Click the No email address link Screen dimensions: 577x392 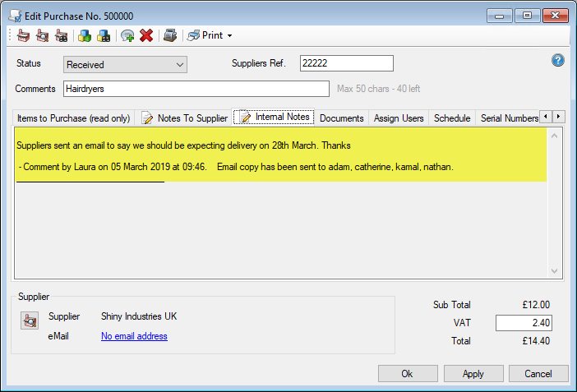point(134,336)
